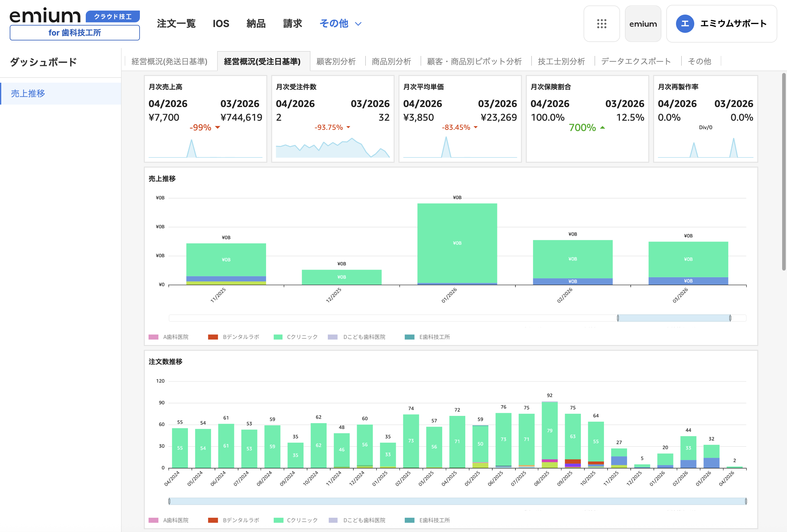Click the red down-arrow beside -99%

pyautogui.click(x=218, y=127)
